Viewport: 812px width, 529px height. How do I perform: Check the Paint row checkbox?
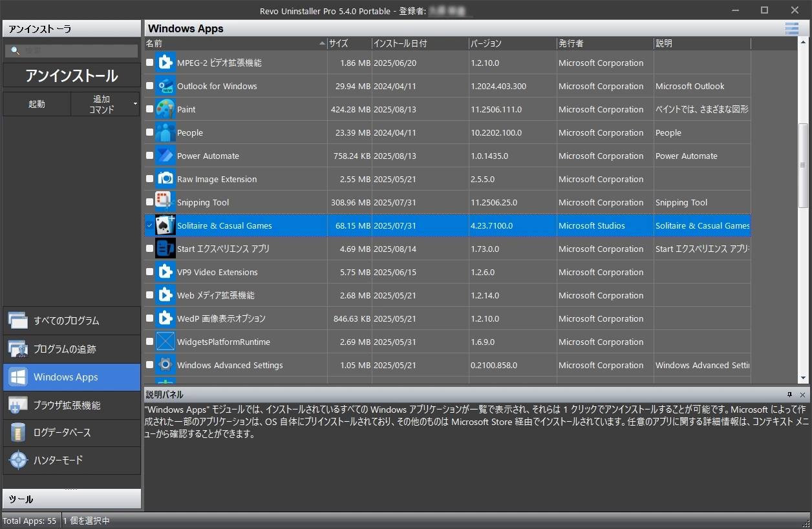(x=150, y=109)
